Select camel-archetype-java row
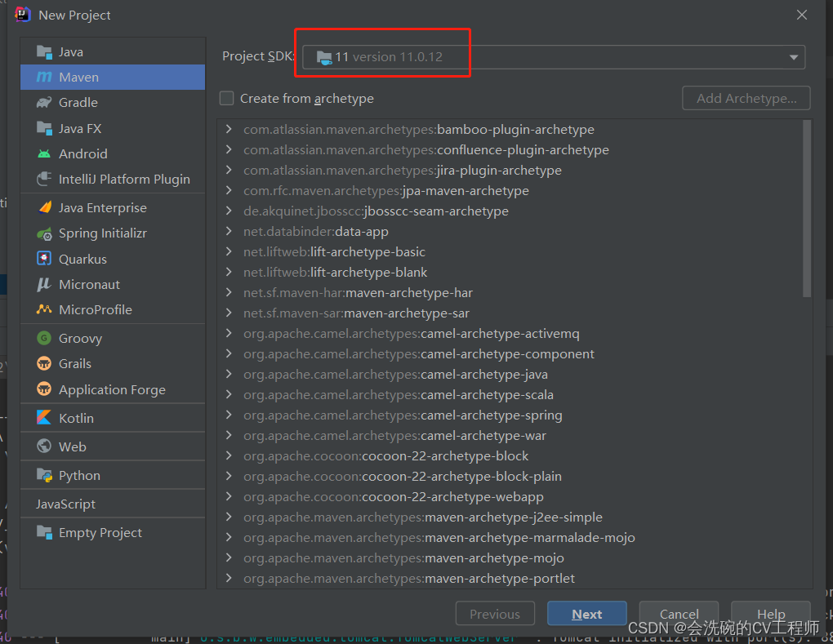Screen dimensions: 833x644 [510, 375]
